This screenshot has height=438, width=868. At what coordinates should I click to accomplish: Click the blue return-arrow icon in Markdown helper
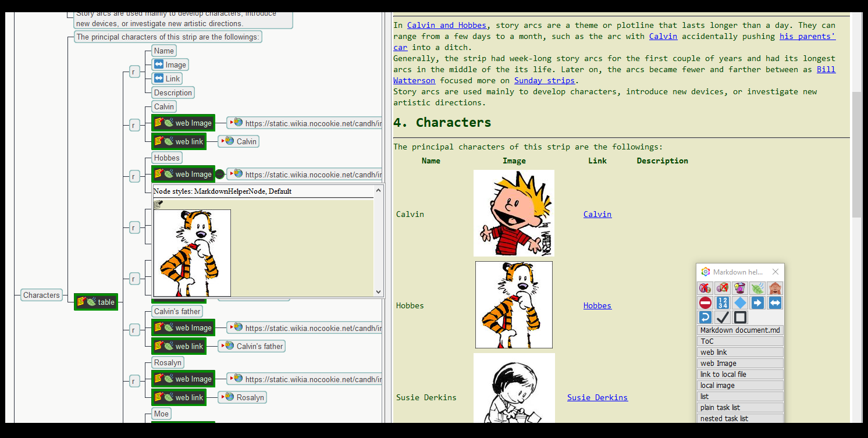[x=705, y=317]
